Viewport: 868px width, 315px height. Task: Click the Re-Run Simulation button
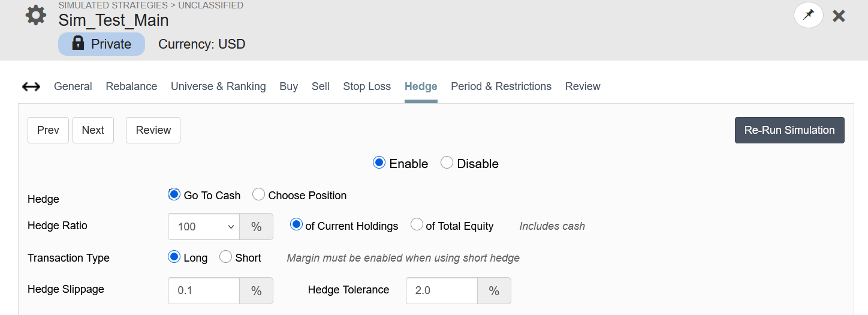[x=789, y=130]
